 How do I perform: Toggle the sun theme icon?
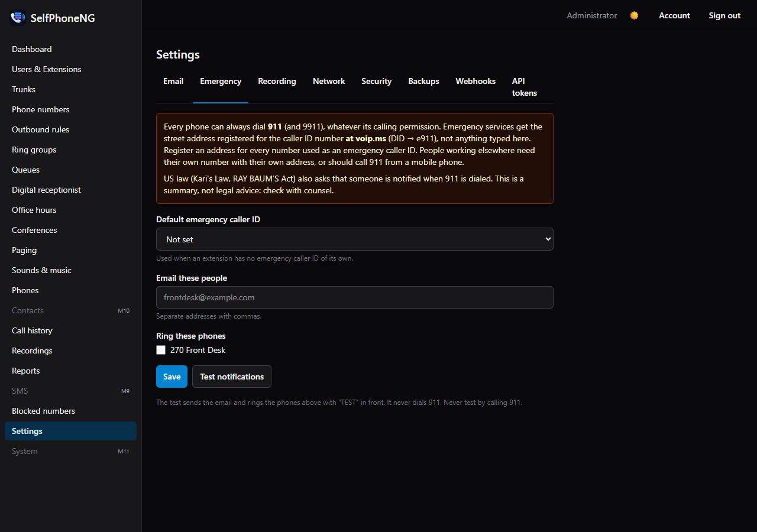point(634,15)
